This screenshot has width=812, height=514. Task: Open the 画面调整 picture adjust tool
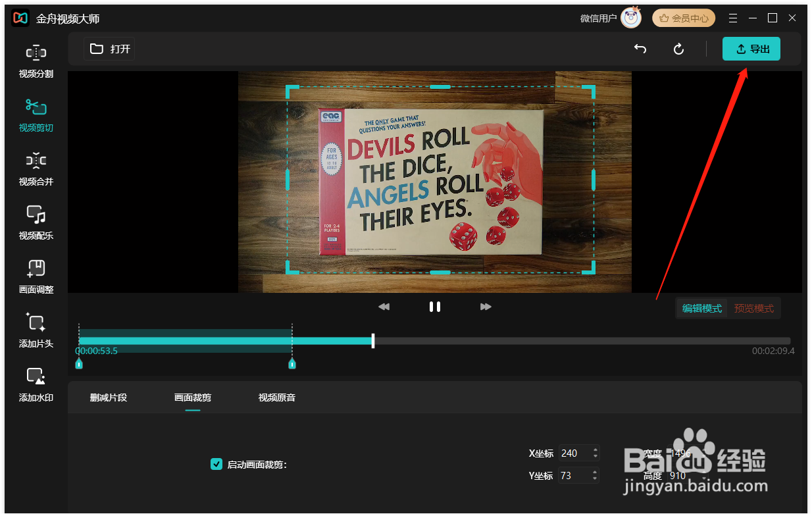36,277
